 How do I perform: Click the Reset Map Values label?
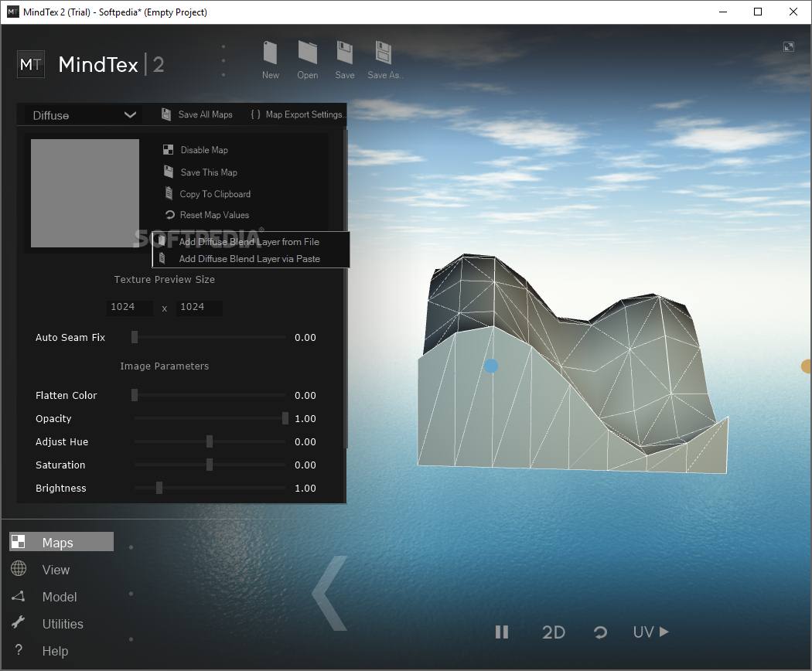coord(214,214)
